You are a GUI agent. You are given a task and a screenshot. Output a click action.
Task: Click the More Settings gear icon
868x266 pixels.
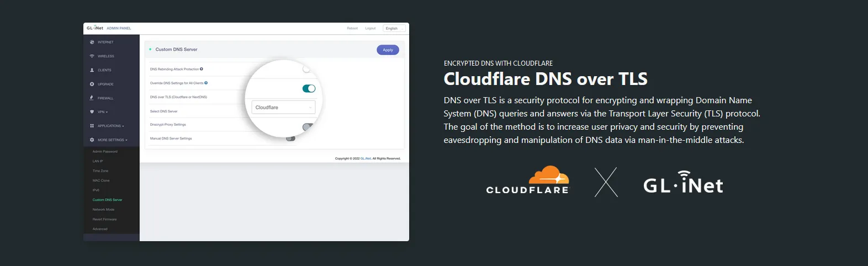92,140
